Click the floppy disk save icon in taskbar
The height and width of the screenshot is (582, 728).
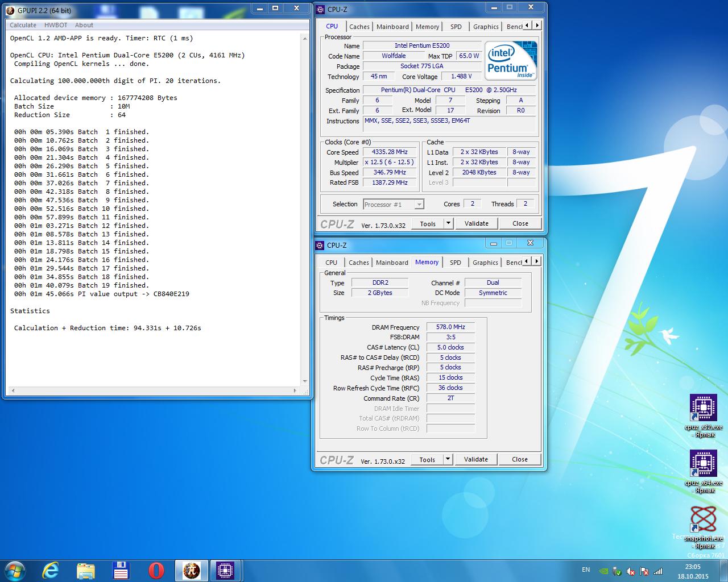(x=121, y=571)
